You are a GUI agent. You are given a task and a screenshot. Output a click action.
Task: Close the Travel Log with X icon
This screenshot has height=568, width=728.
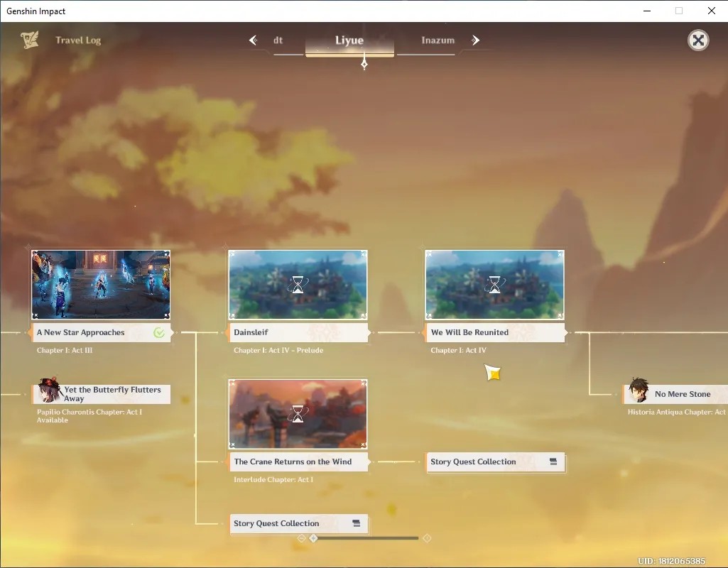[x=698, y=40]
